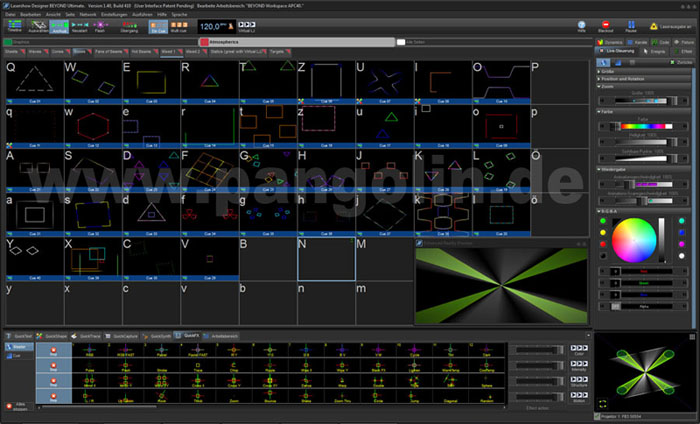Open the QuickText tab
Screen dimensions: 700x424
[x=19, y=336]
